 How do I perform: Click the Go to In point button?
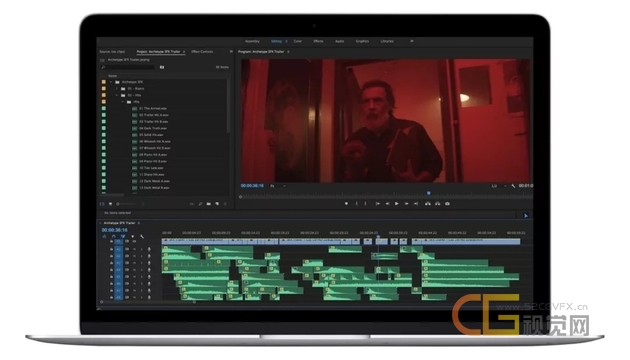click(377, 204)
